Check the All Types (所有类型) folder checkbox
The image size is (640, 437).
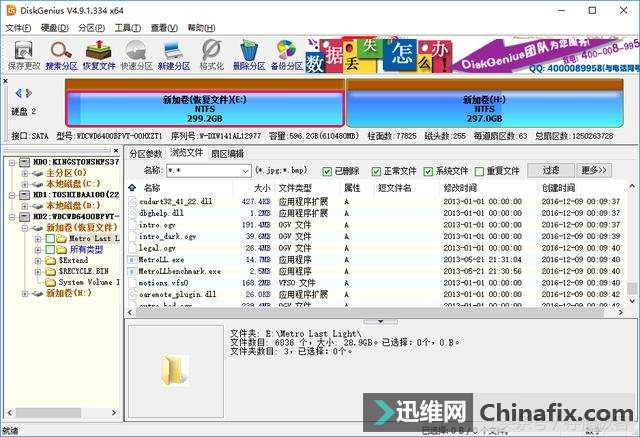[x=50, y=249]
